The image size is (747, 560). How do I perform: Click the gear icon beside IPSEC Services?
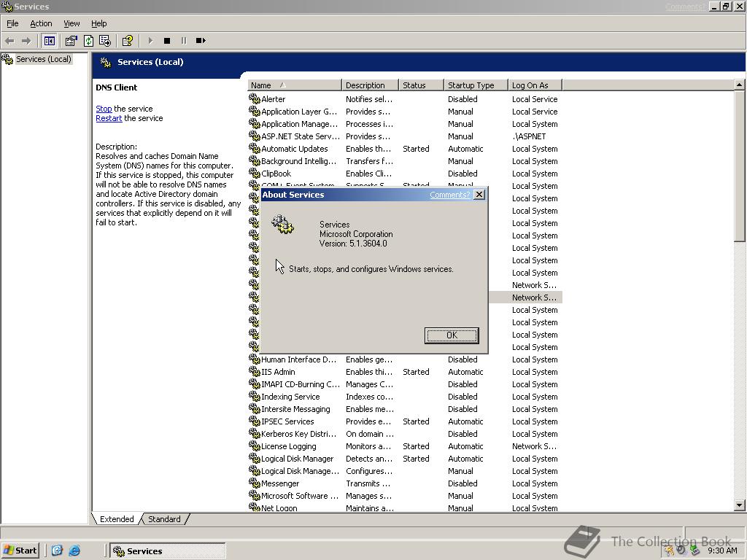[255, 421]
